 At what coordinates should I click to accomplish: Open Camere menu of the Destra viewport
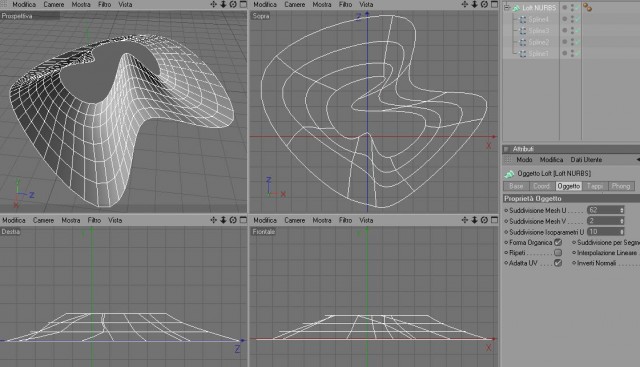coord(43,220)
